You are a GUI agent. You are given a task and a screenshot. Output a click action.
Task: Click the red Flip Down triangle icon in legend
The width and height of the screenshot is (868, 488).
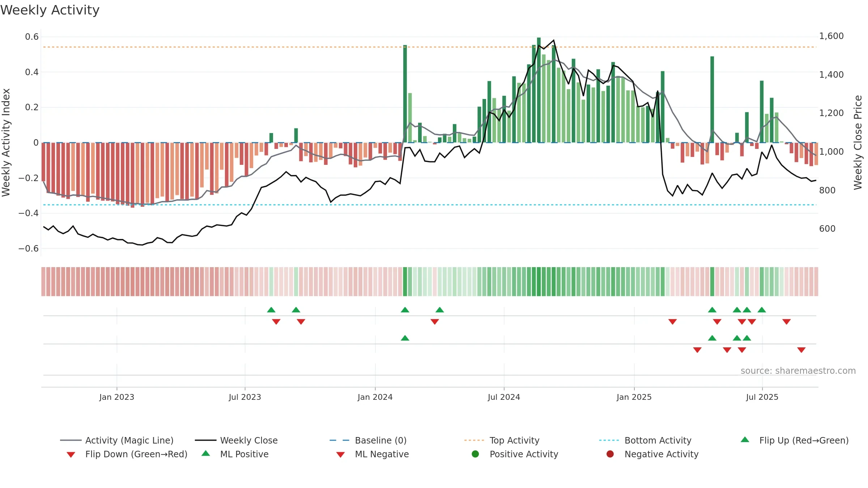pos(71,455)
